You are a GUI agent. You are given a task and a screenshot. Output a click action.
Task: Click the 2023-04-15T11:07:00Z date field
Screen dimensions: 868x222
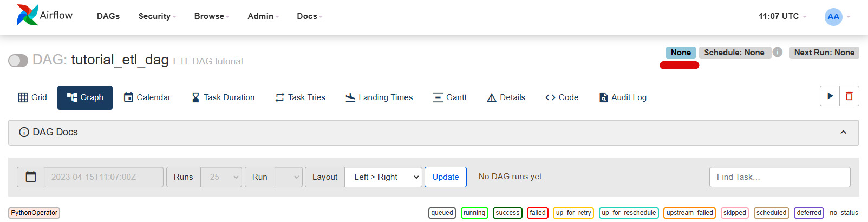[103, 177]
